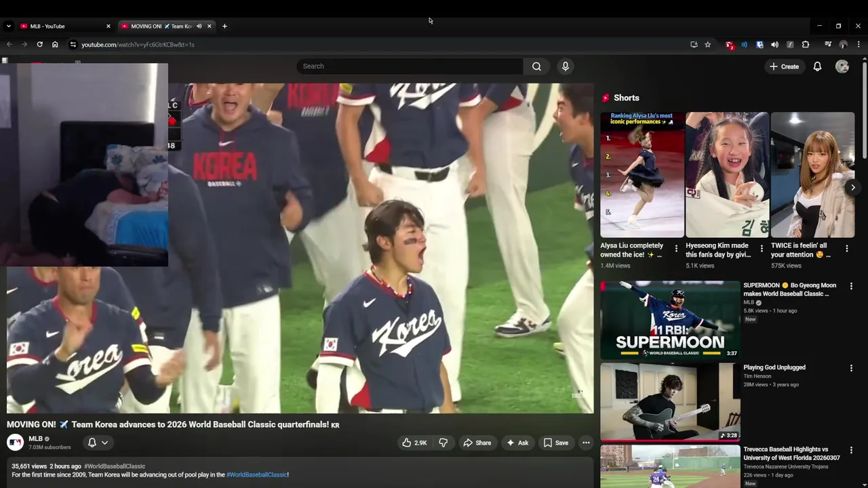This screenshot has width=868, height=488.
Task: Open YouTube notifications bell in header
Action: [817, 66]
